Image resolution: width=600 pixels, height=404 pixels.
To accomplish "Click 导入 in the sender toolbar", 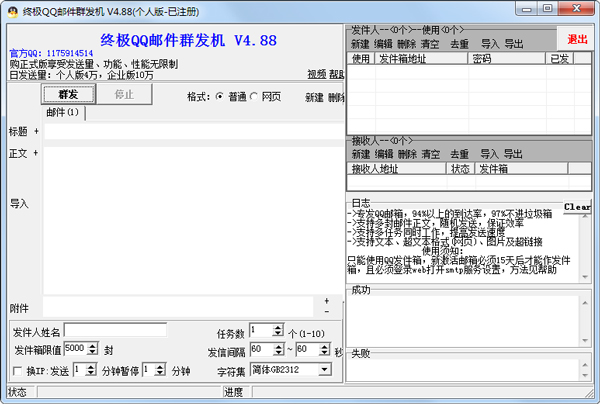I will point(490,44).
